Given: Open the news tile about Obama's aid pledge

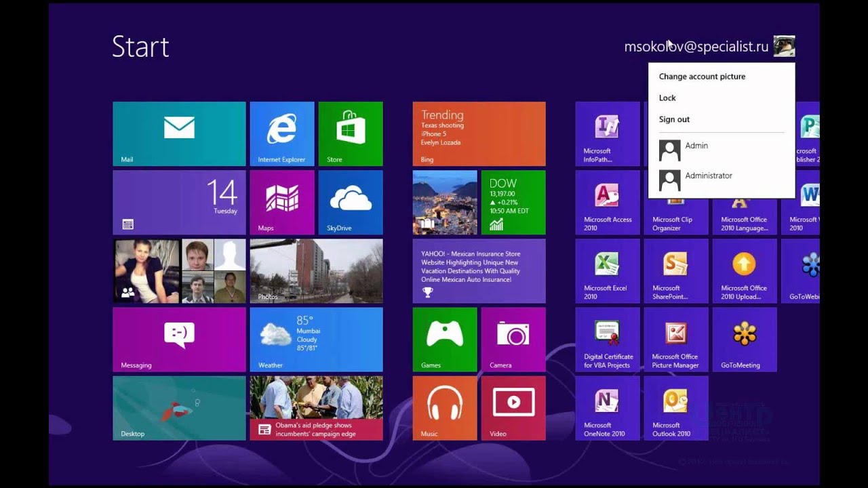Looking at the screenshot, I should pyautogui.click(x=316, y=408).
